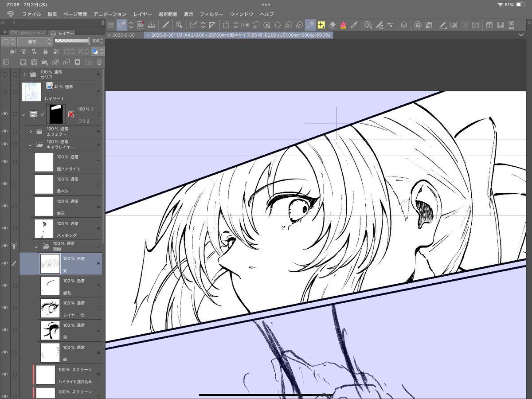Open the アニメーション menu

click(x=110, y=14)
